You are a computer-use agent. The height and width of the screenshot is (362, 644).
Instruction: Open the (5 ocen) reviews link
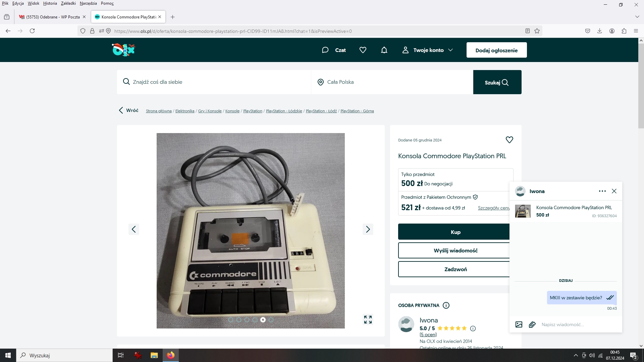[x=428, y=335]
